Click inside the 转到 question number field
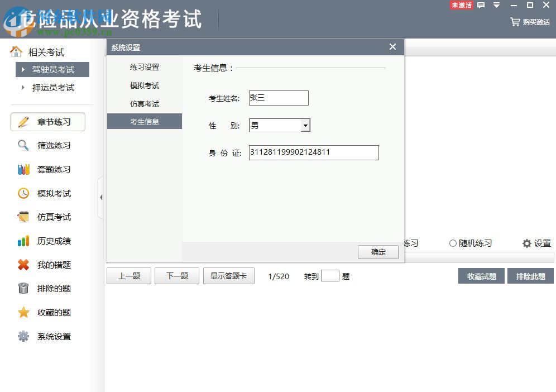 pos(330,275)
